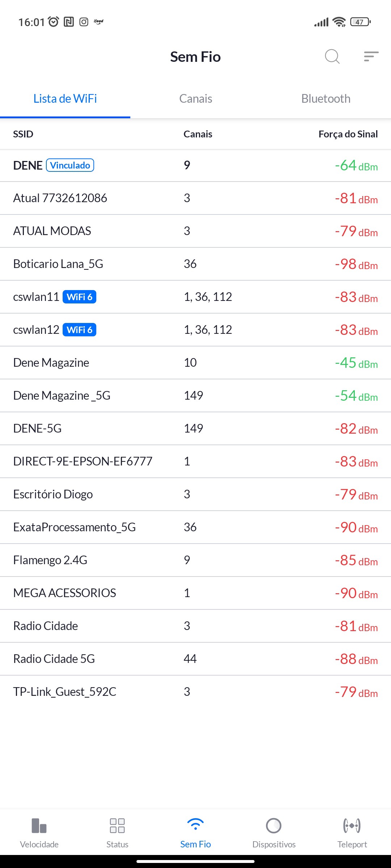The image size is (391, 868).
Task: Select the Lista de WiFi tab
Action: pyautogui.click(x=65, y=99)
